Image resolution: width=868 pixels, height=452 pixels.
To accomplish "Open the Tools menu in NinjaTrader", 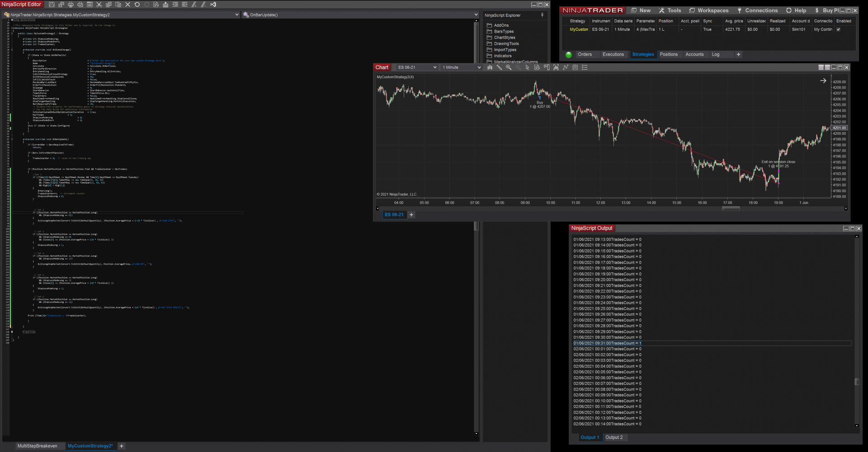I will pos(670,10).
